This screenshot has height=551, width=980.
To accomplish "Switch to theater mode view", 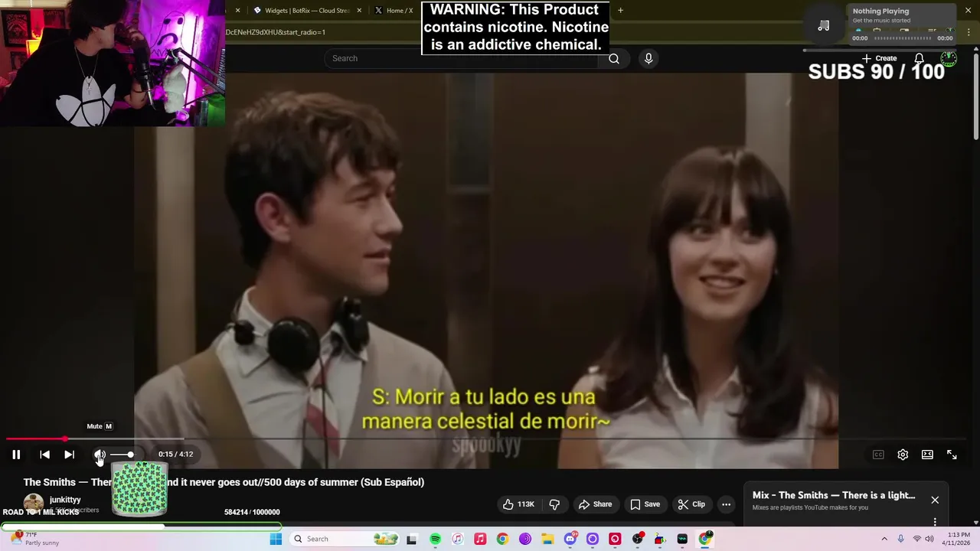I will click(927, 455).
